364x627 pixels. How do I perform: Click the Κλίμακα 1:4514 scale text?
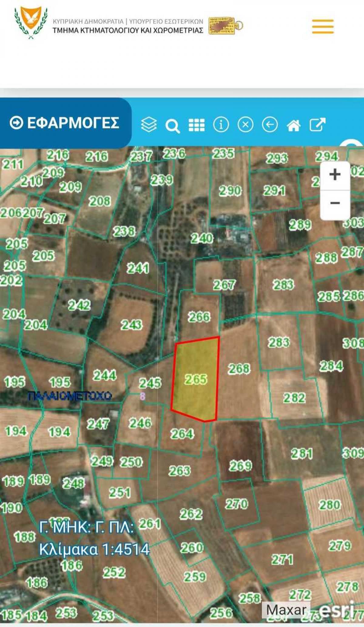tap(94, 549)
